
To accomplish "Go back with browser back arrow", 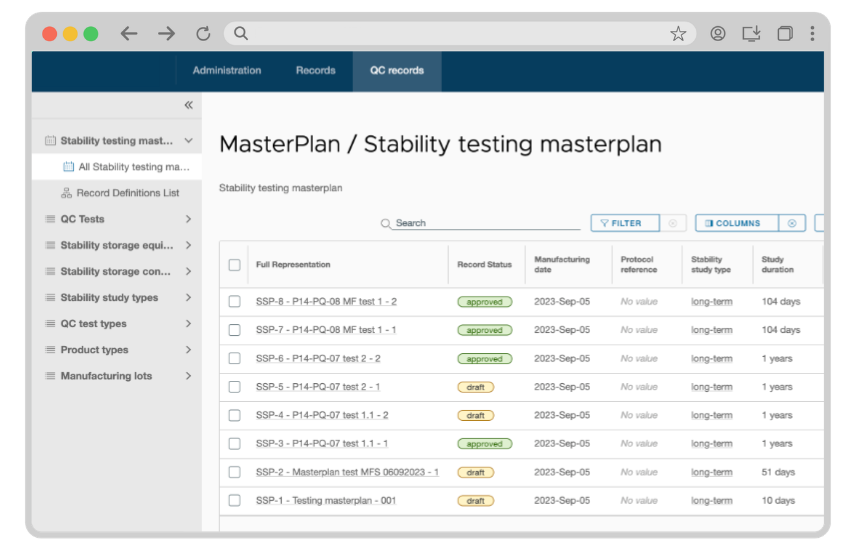I will tap(129, 34).
